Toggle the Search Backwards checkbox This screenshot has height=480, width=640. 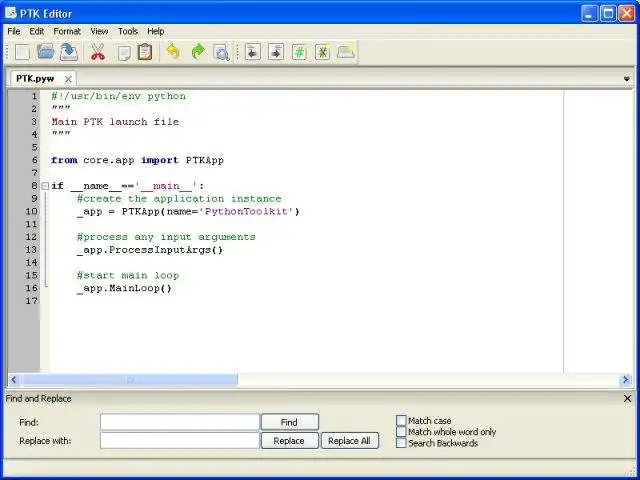[x=401, y=443]
